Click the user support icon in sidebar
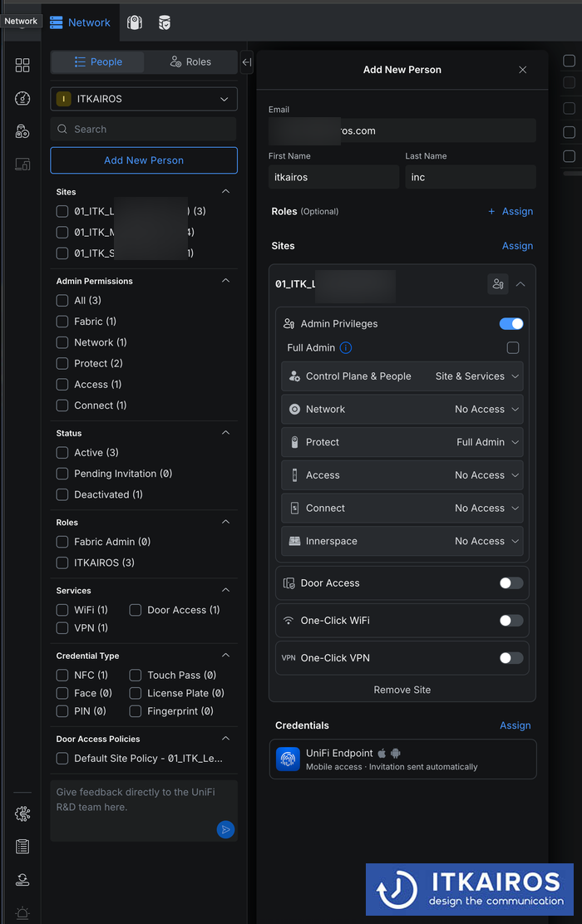This screenshot has height=924, width=582. pos(22,880)
